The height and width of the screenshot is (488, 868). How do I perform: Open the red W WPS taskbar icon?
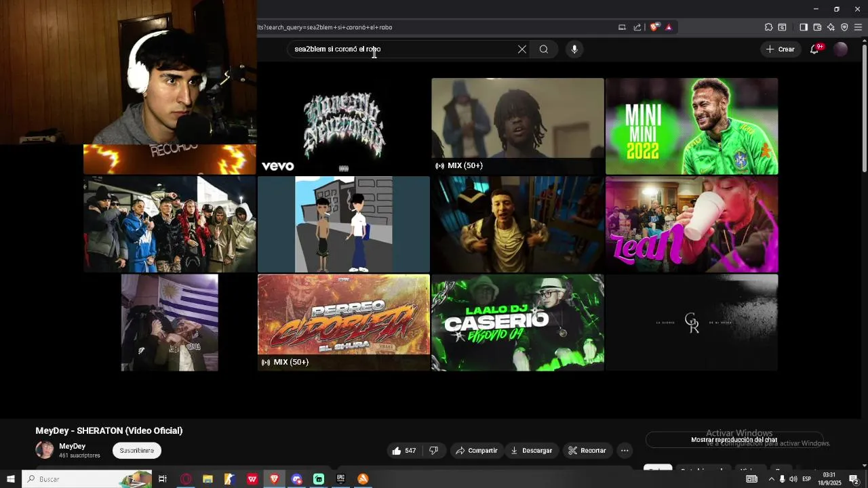(252, 479)
